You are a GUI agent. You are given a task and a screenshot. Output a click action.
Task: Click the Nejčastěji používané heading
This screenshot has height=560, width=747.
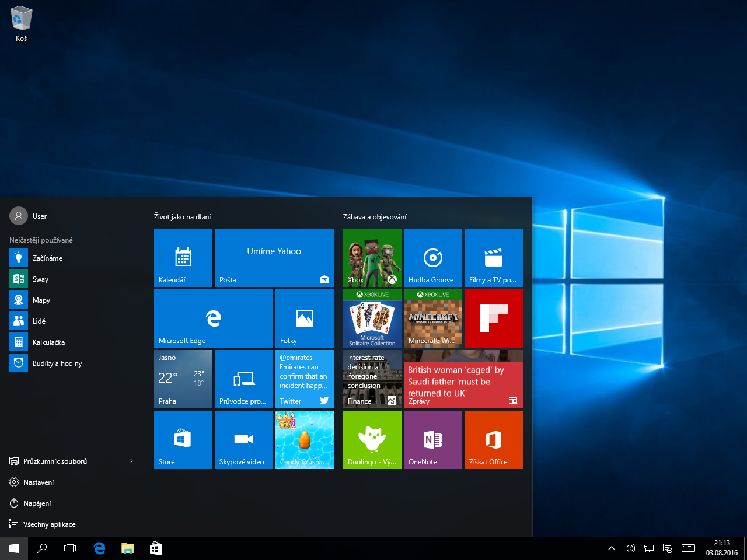41,240
